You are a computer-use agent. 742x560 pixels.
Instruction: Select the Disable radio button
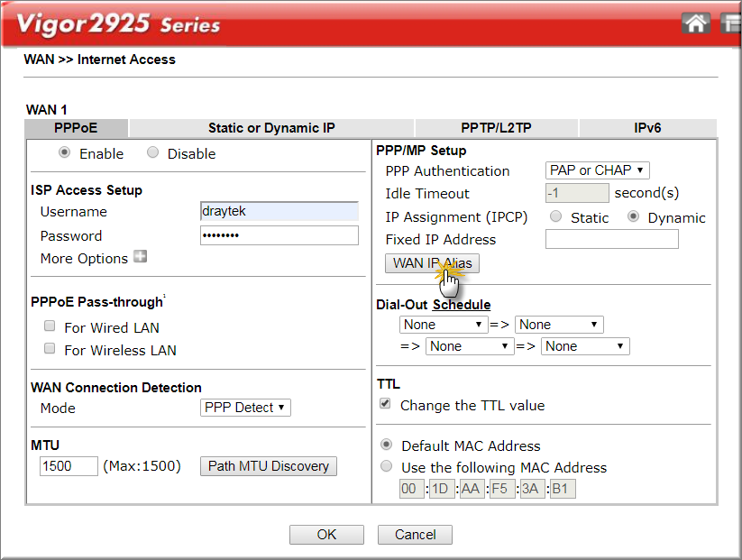coord(152,152)
